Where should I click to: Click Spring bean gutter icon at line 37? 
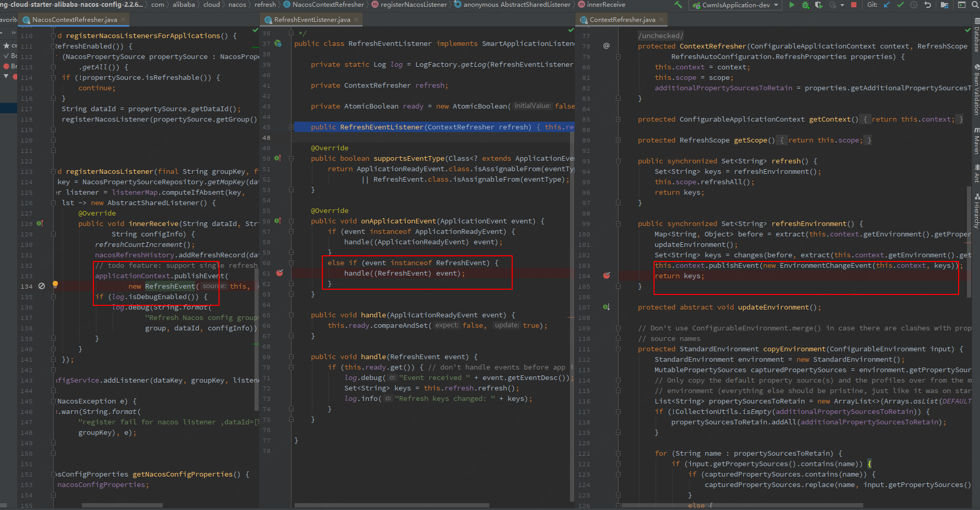278,43
